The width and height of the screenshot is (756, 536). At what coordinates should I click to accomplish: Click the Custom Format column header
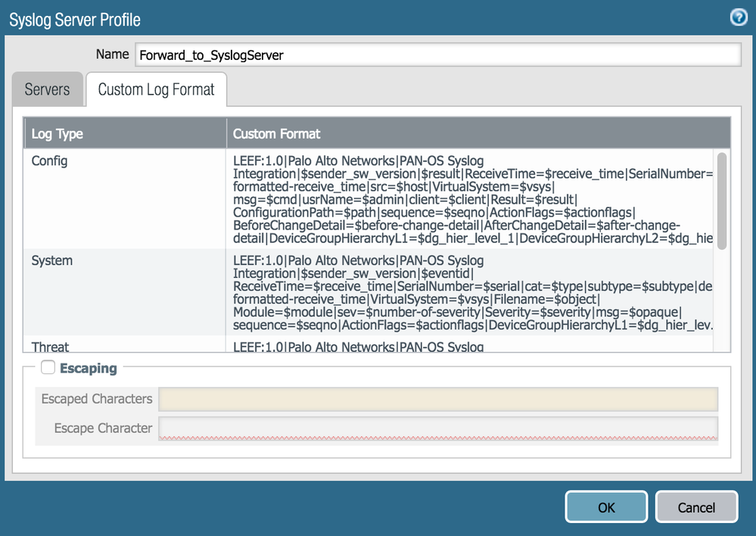[x=479, y=134]
